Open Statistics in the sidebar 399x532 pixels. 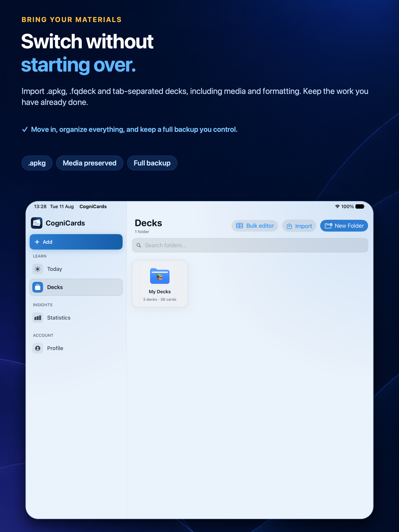click(76, 318)
